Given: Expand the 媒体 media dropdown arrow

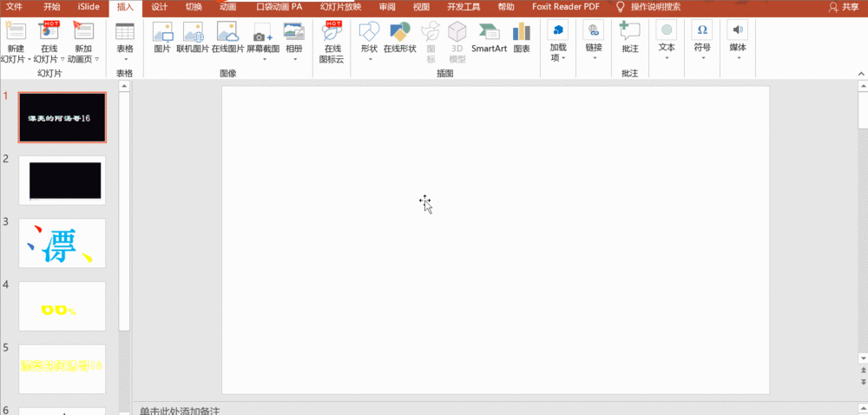Looking at the screenshot, I should click(x=738, y=59).
